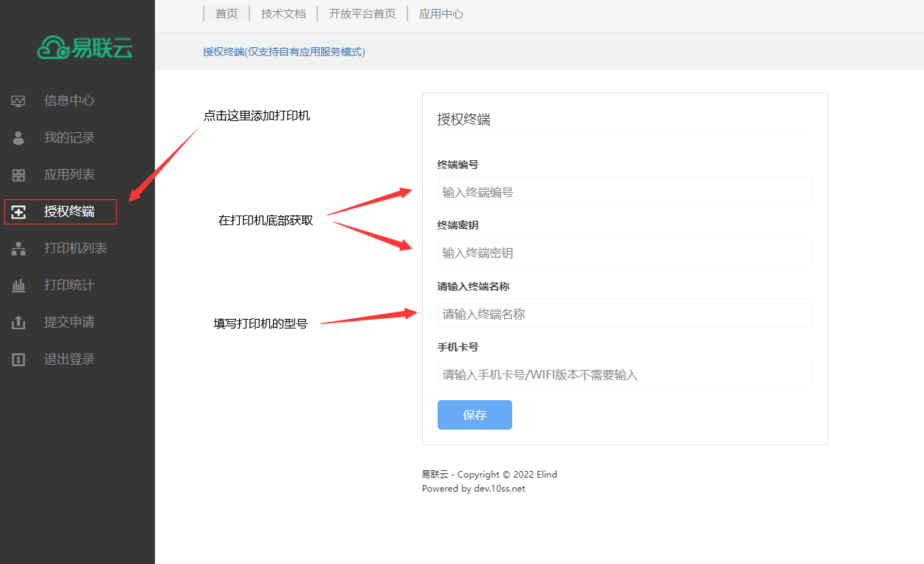Open 打印统计 in the sidebar

tap(69, 285)
